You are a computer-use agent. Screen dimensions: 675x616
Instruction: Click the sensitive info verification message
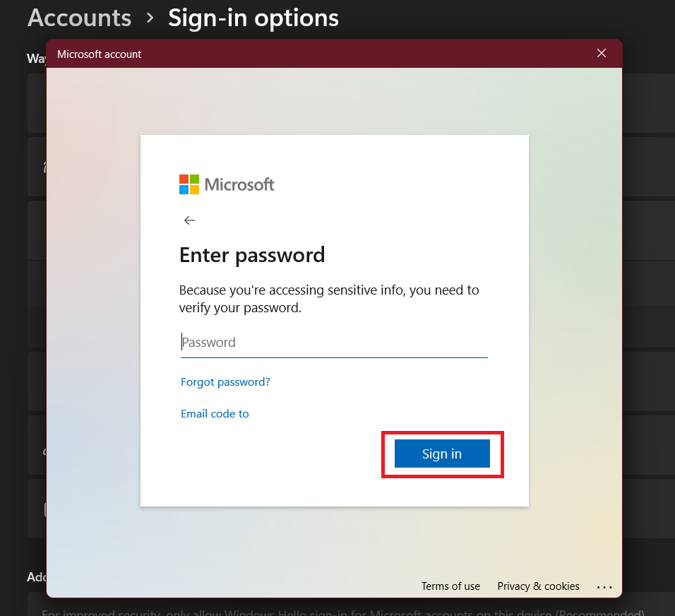click(x=329, y=299)
